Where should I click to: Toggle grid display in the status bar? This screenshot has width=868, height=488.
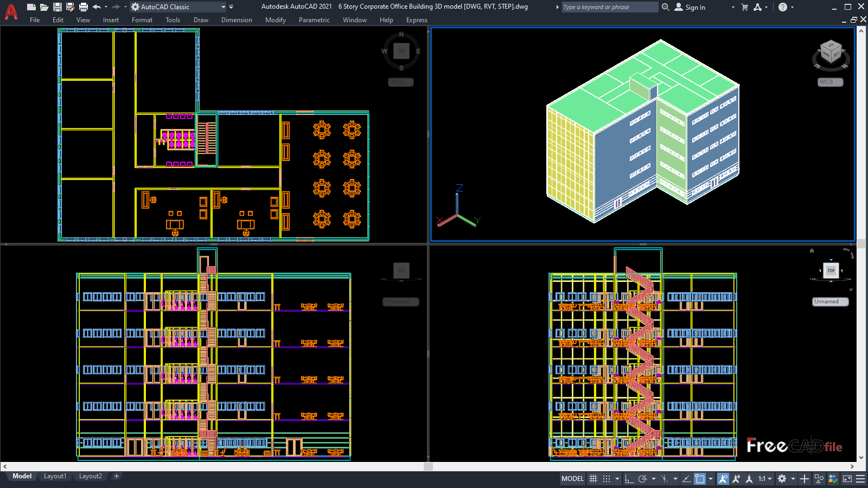pos(593,479)
